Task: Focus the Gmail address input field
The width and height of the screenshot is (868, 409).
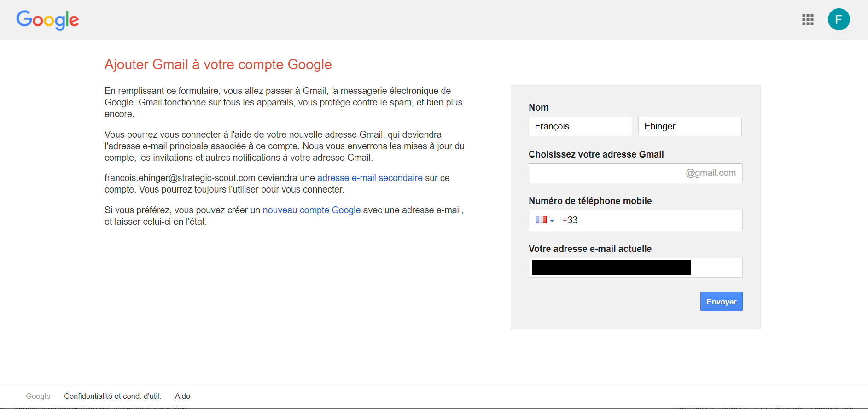Action: click(x=635, y=173)
